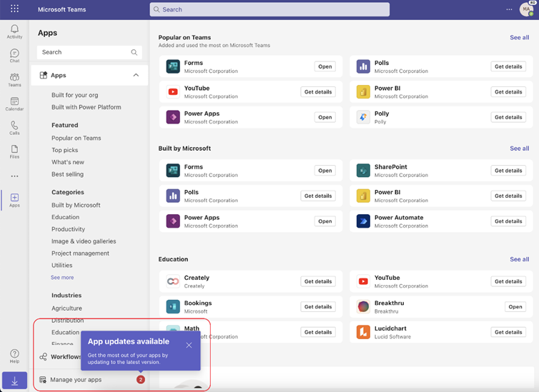Click the magnifier icon in Apps search

134,52
